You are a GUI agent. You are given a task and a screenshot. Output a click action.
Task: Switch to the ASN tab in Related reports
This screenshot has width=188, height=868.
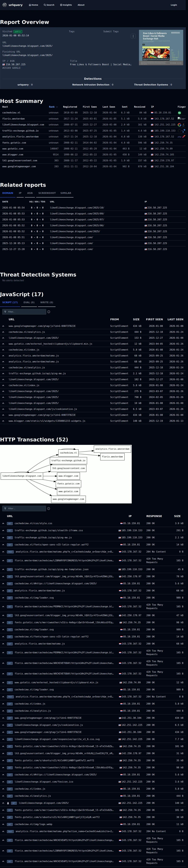point(30,193)
